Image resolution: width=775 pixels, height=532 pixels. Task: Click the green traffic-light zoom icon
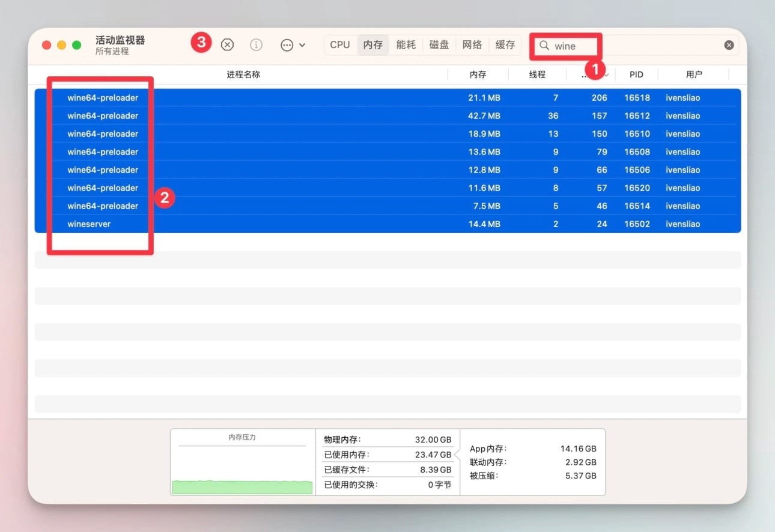[76, 44]
